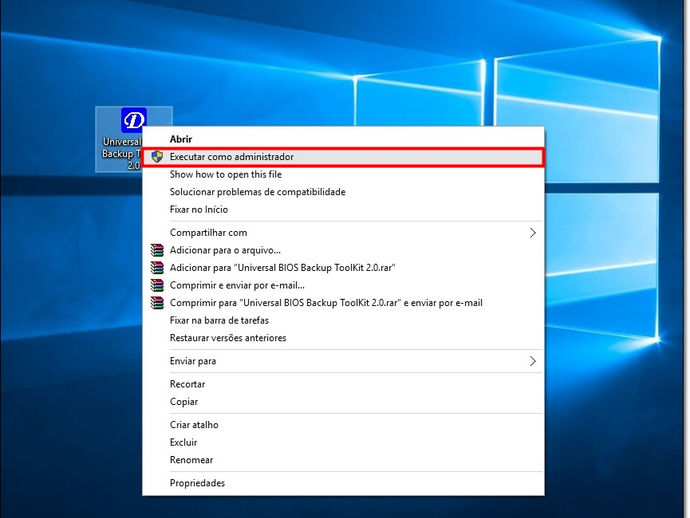Click WinRAR icon next to Adicionar para "Universal BIOS Backup ToolKit 2.0.rar"
This screenshot has width=690, height=518.
pos(157,268)
